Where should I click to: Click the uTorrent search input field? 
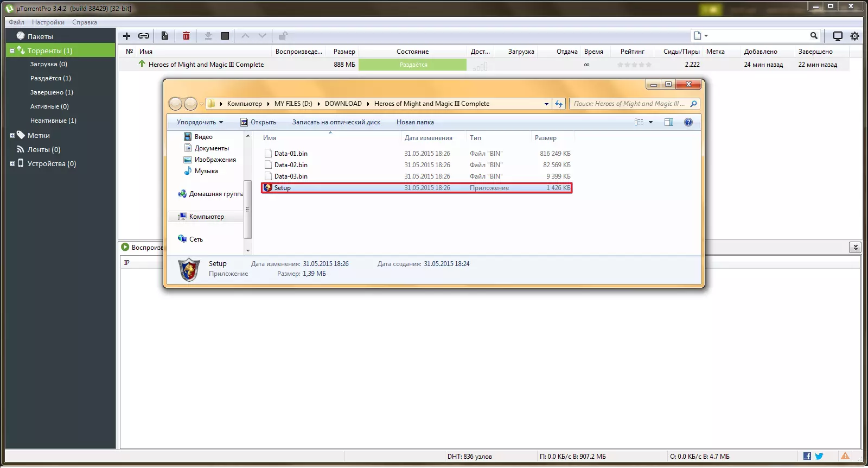point(759,36)
